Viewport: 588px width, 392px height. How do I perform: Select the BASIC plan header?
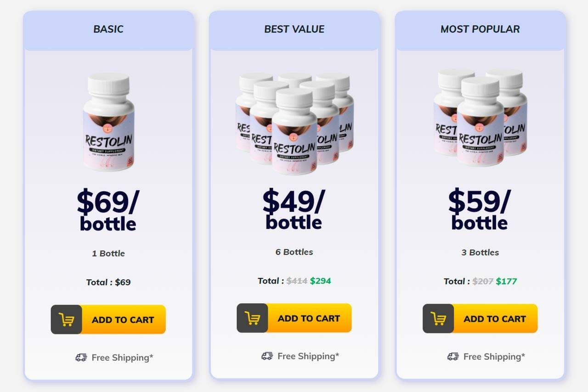pyautogui.click(x=108, y=29)
